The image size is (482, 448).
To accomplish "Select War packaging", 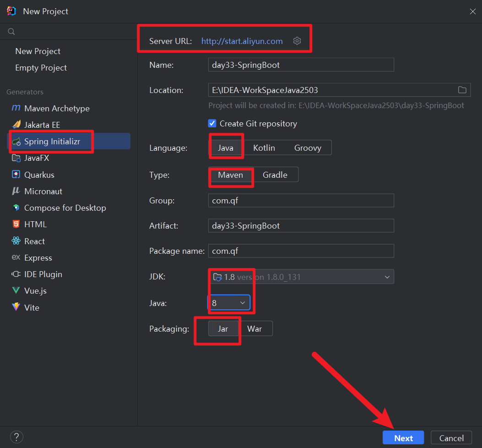I will pos(255,328).
